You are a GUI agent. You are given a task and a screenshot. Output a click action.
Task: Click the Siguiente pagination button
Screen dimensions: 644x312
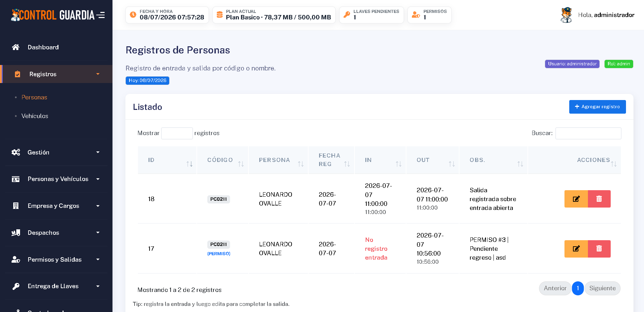(603, 288)
